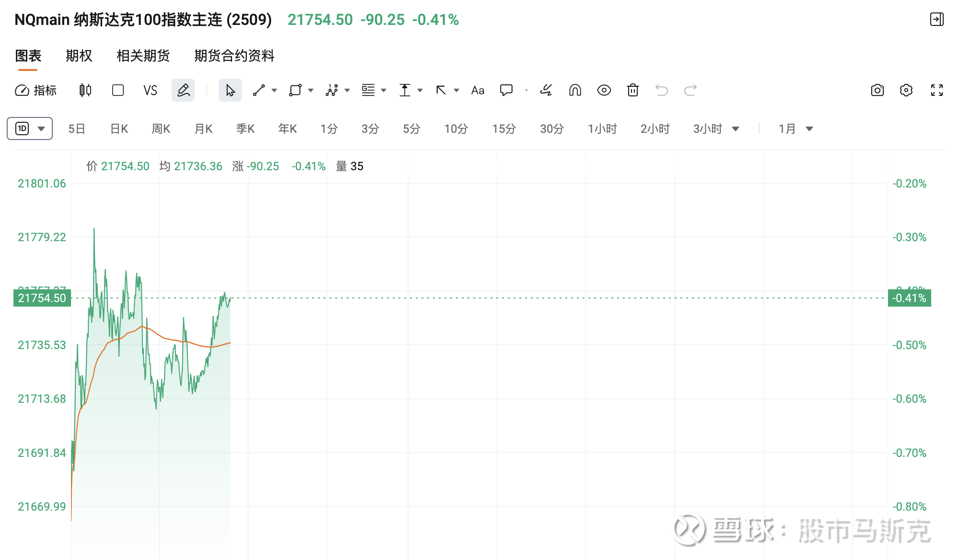Toggle the pencil drawing mode button

(x=183, y=90)
